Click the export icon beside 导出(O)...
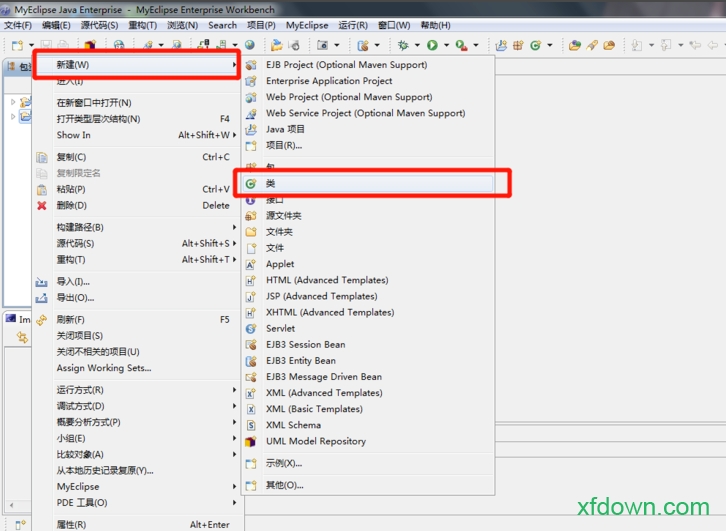This screenshot has height=531, width=726. pyautogui.click(x=42, y=298)
